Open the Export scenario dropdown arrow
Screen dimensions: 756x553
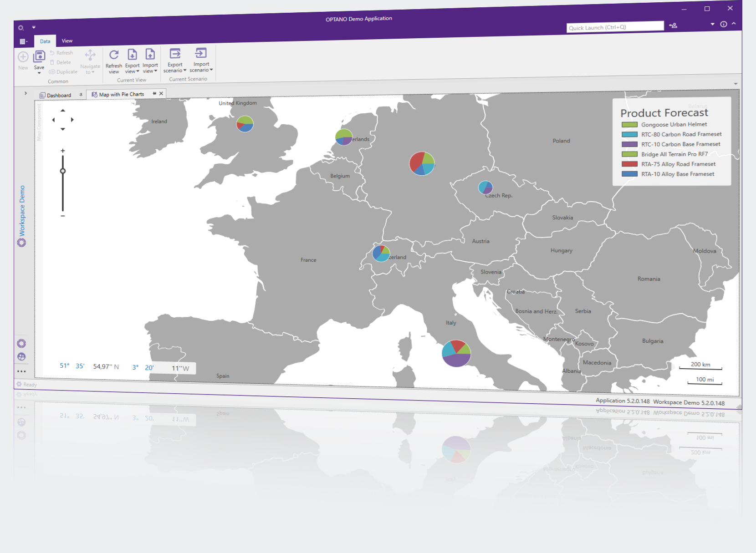(185, 70)
